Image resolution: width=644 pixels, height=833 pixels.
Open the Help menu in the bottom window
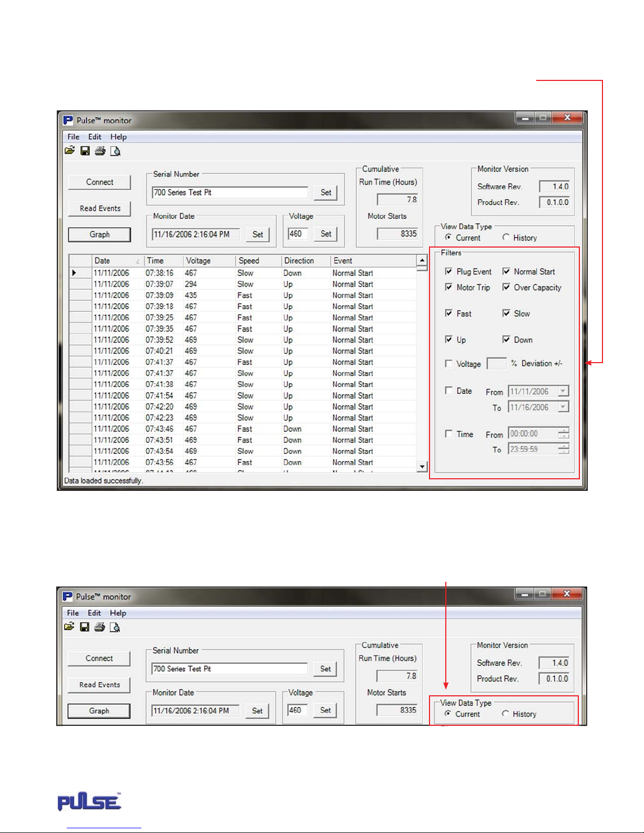pos(118,613)
